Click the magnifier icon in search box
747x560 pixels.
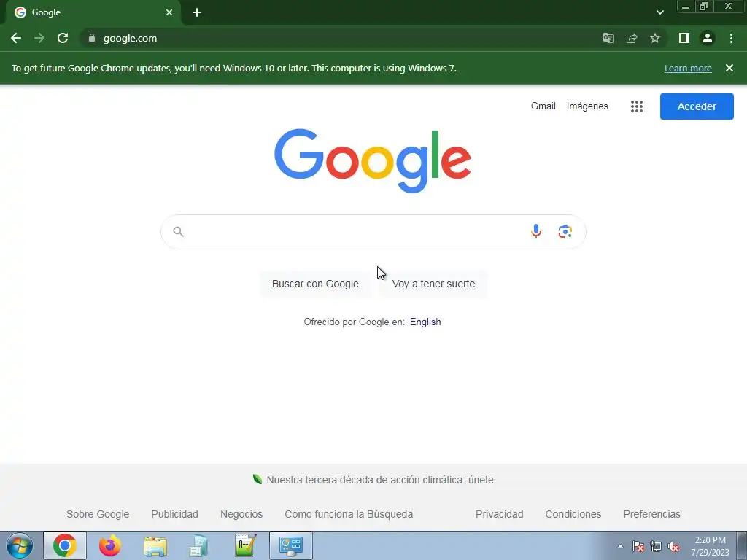point(178,231)
